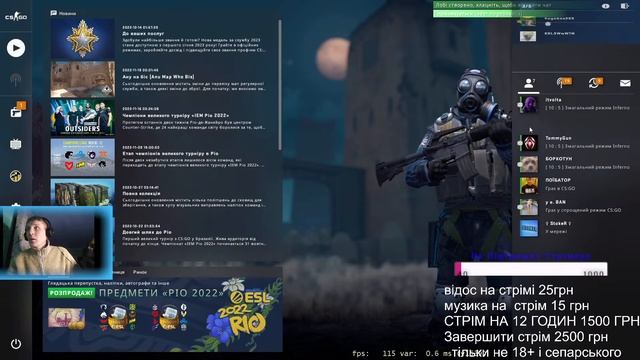Switch to the friends list tab icon
Screen dimensions: 640x360
click(529, 83)
